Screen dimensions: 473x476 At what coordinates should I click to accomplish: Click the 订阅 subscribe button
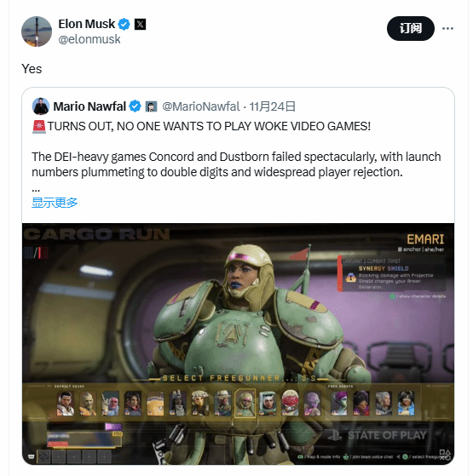point(411,29)
